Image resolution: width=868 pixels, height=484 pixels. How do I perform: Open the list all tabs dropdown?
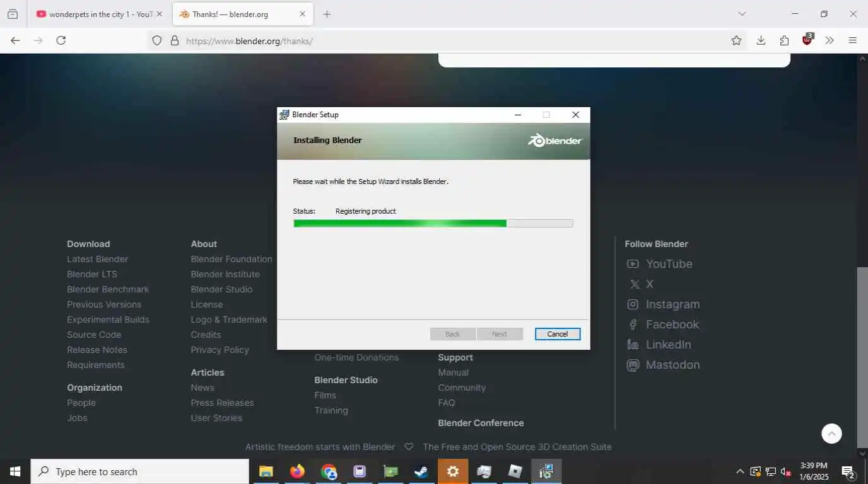(x=742, y=14)
